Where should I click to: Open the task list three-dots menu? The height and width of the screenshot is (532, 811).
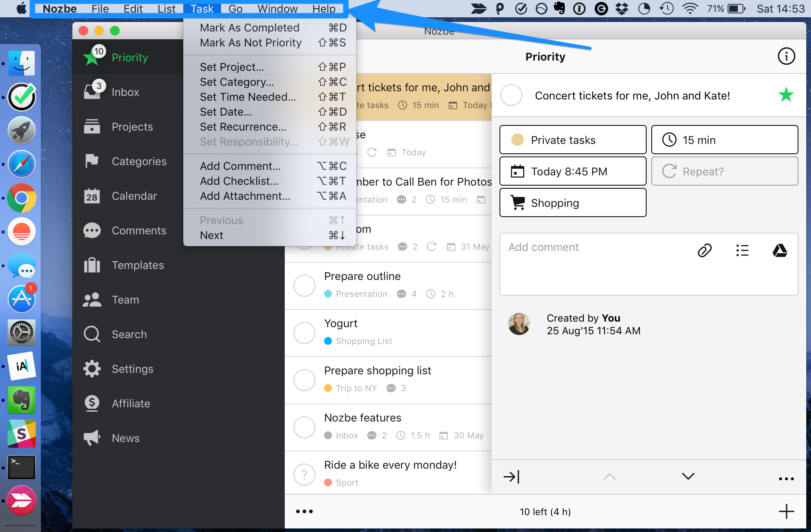pos(304,512)
